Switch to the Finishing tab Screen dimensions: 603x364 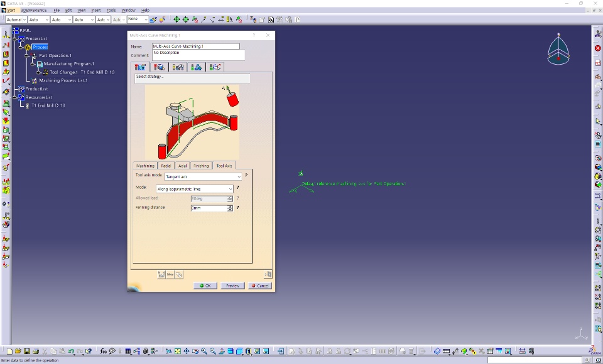point(201,166)
